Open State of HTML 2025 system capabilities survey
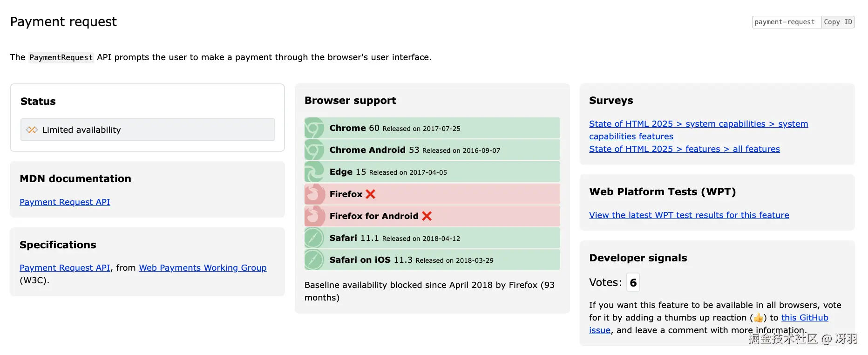868x355 pixels. (x=698, y=124)
